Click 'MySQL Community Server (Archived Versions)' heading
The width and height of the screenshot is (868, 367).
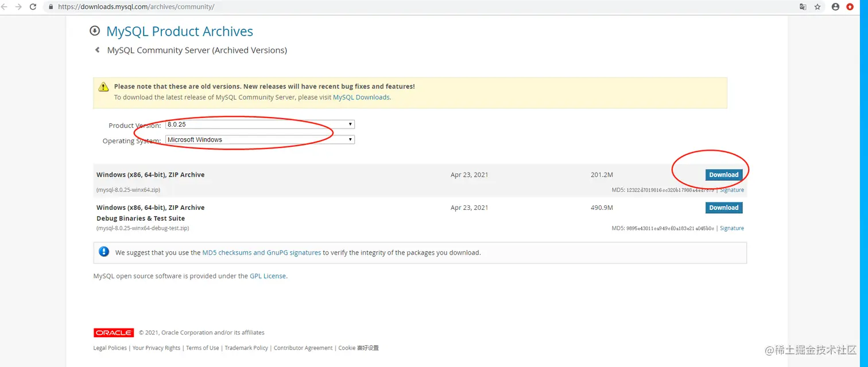[197, 50]
